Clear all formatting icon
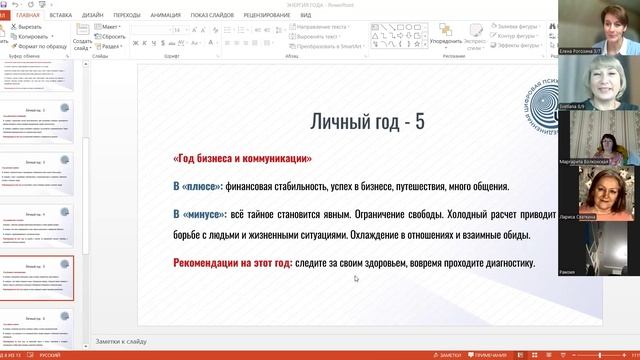The width and height of the screenshot is (640, 360). (215, 30)
